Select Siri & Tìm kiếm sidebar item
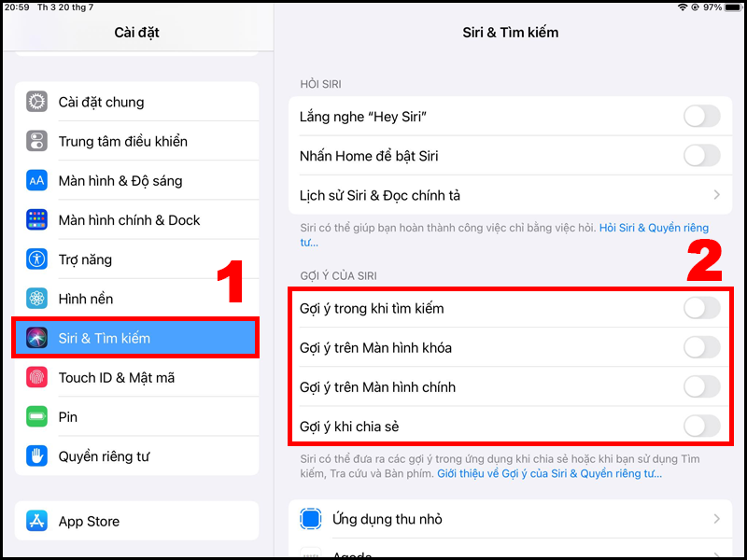Screen dimensions: 747x560 [x=136, y=338]
